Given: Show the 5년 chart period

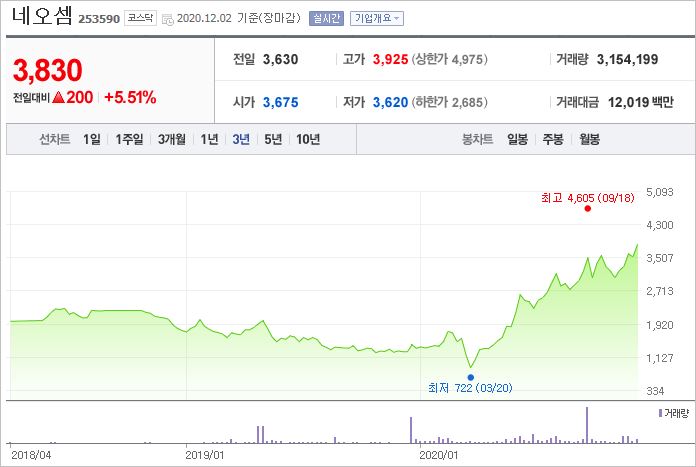Looking at the screenshot, I should tap(273, 139).
